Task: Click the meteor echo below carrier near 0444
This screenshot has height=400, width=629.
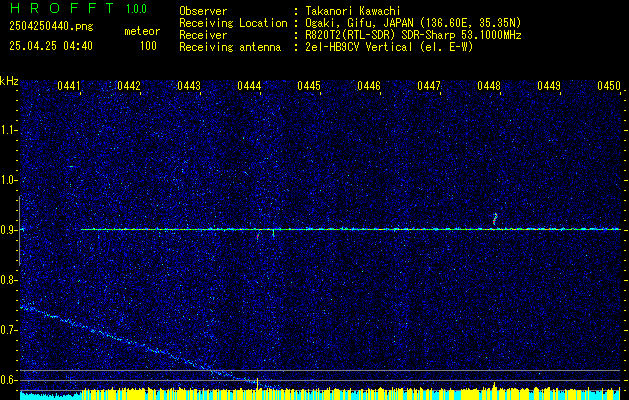Action: pos(258,236)
